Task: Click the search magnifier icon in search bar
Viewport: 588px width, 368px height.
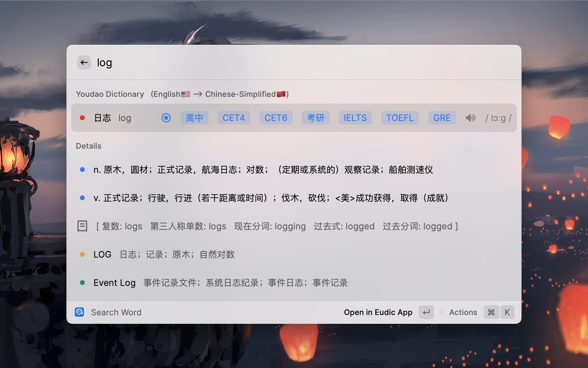Action: click(x=80, y=312)
